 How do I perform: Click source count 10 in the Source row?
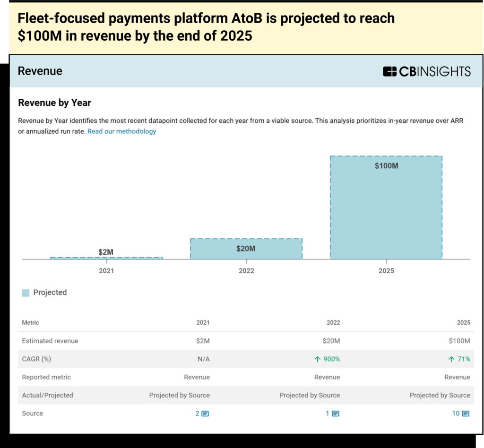[456, 414]
